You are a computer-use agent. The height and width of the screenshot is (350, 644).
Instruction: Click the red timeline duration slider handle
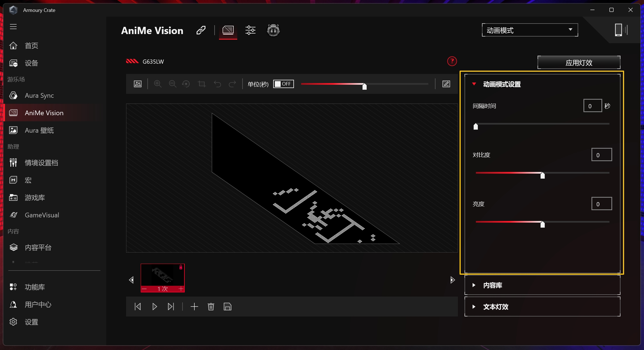pyautogui.click(x=364, y=86)
